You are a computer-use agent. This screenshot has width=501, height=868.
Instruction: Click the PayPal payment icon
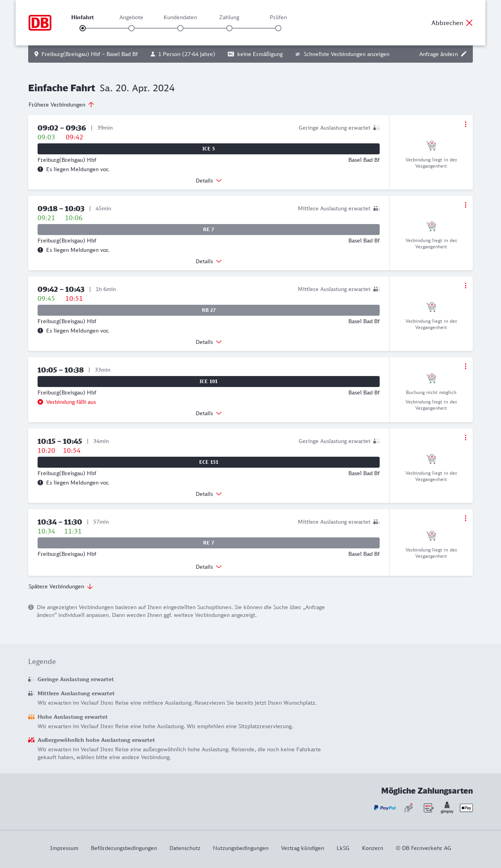[x=385, y=808]
